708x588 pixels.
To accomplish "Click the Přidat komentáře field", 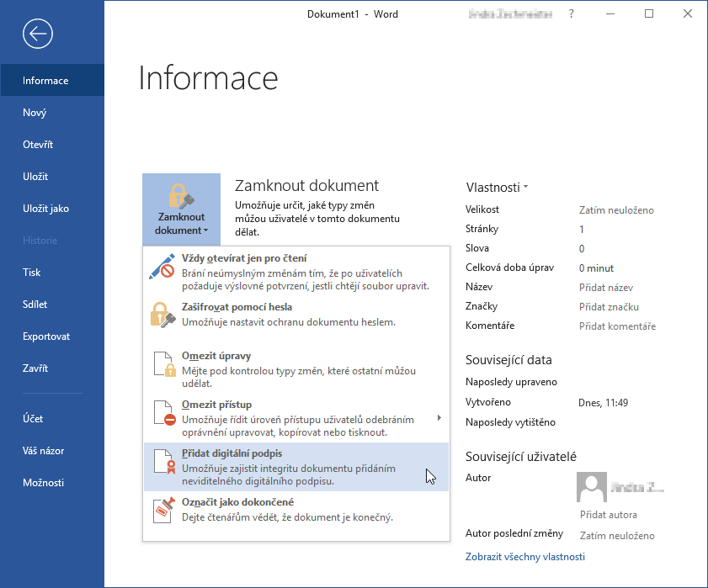I will (x=617, y=326).
